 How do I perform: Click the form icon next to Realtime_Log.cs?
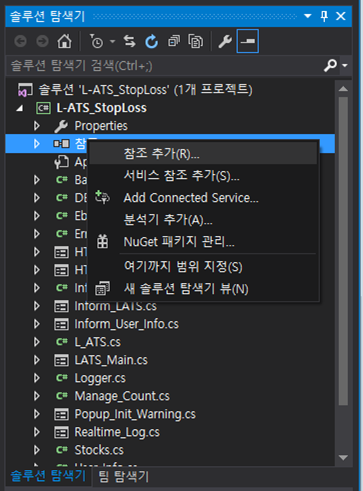coord(61,432)
